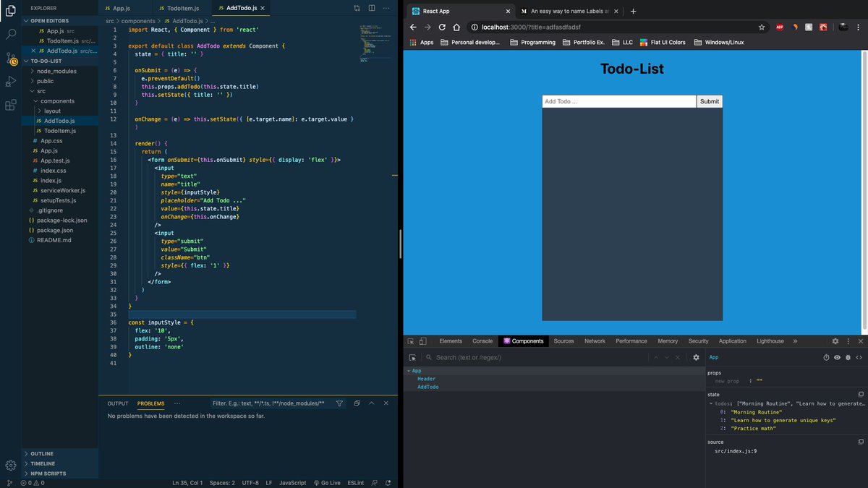Click the collapse all icon in Problems panel
The image size is (868, 488).
[357, 403]
